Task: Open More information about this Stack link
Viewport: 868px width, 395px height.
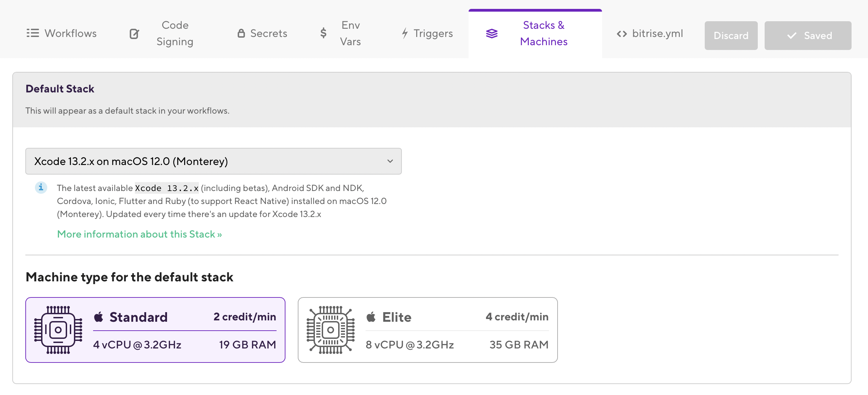Action: 139,234
